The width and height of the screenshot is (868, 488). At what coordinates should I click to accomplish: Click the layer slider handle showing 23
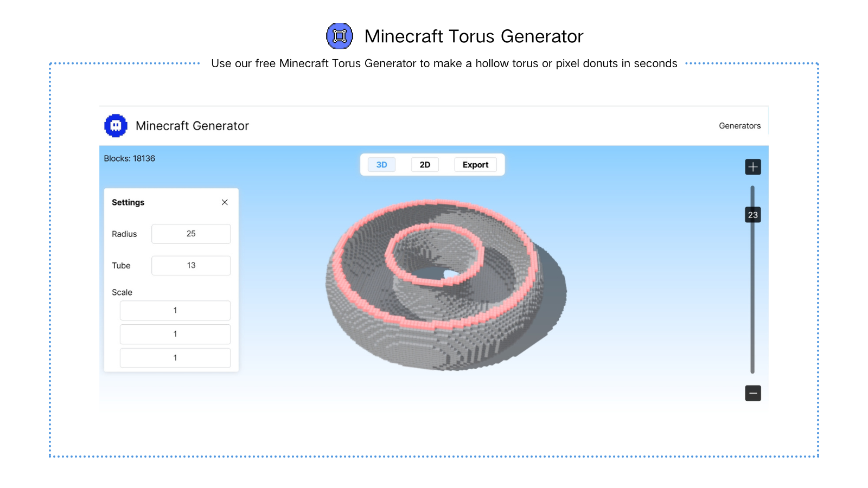click(753, 215)
